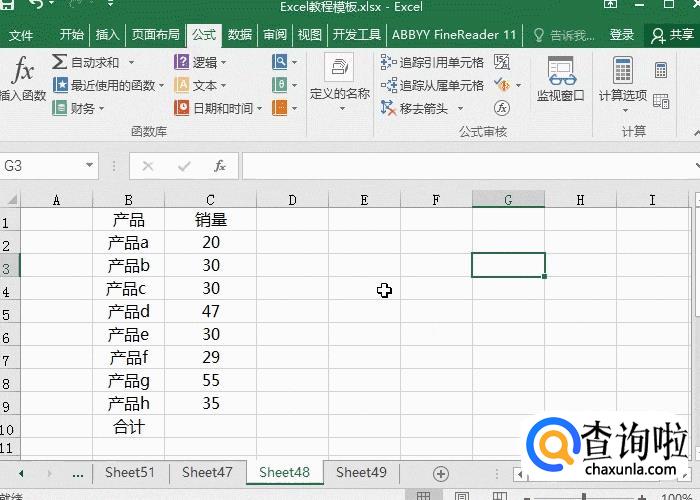Open More Functions icon
Image resolution: width=700 pixels, height=500 pixels.
[x=279, y=108]
